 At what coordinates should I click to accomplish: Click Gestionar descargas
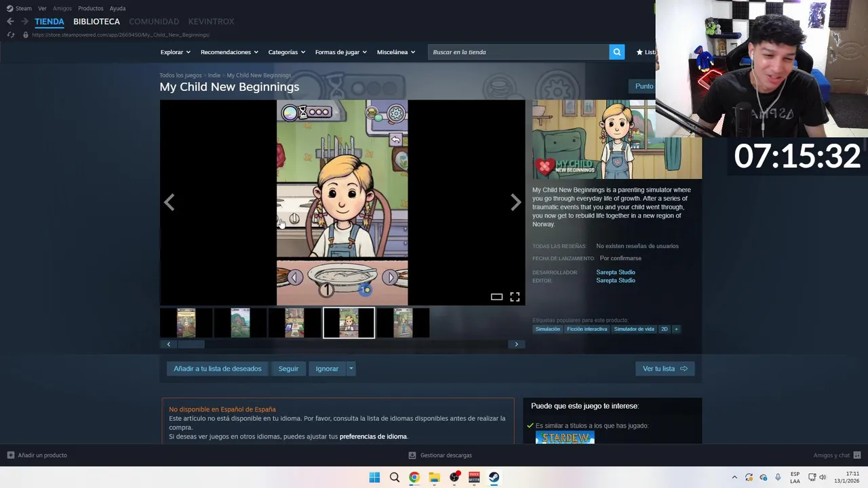440,455
